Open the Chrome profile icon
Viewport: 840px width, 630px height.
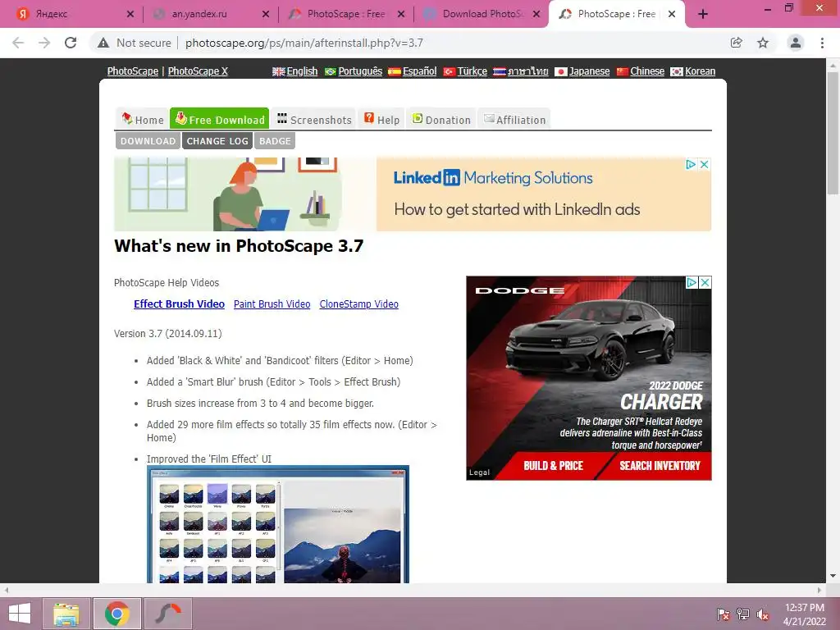796,43
